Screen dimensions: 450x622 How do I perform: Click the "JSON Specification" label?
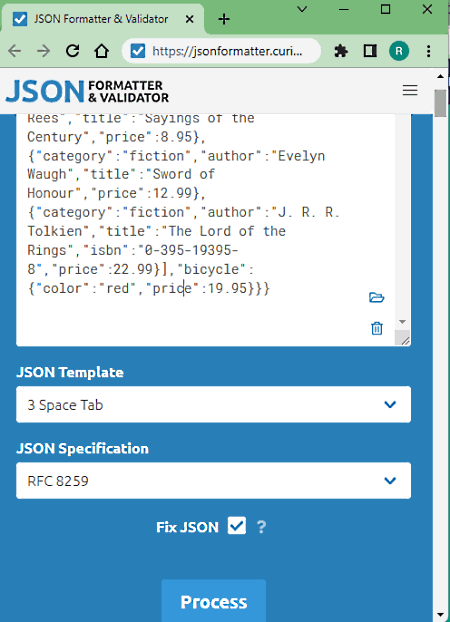point(83,449)
